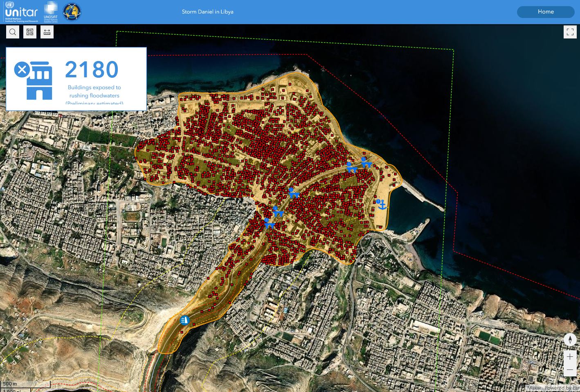Click the UNOSAT logo
Viewport: 580px width, 392px height.
point(51,12)
